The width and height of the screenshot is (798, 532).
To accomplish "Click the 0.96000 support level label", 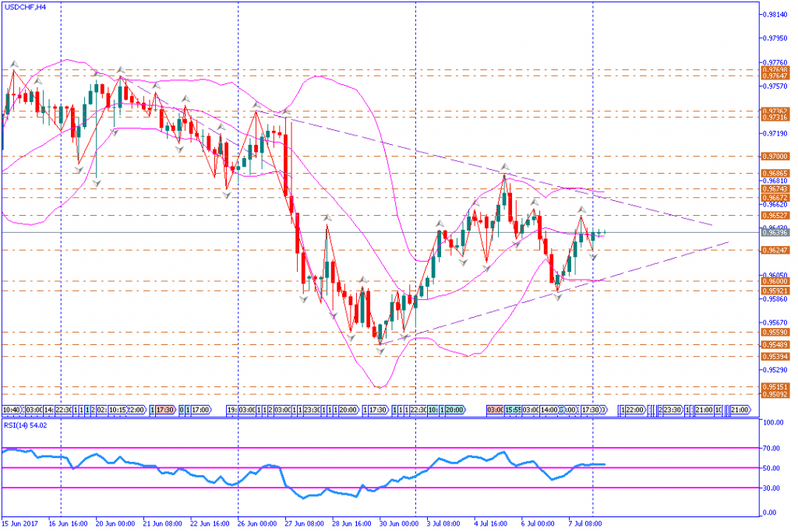I will (x=775, y=282).
